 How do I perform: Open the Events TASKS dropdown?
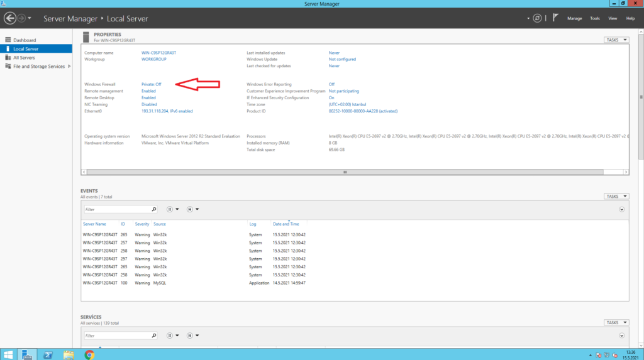[x=616, y=196]
